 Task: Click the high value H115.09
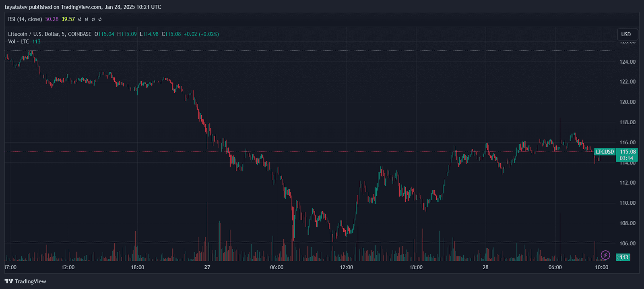127,34
